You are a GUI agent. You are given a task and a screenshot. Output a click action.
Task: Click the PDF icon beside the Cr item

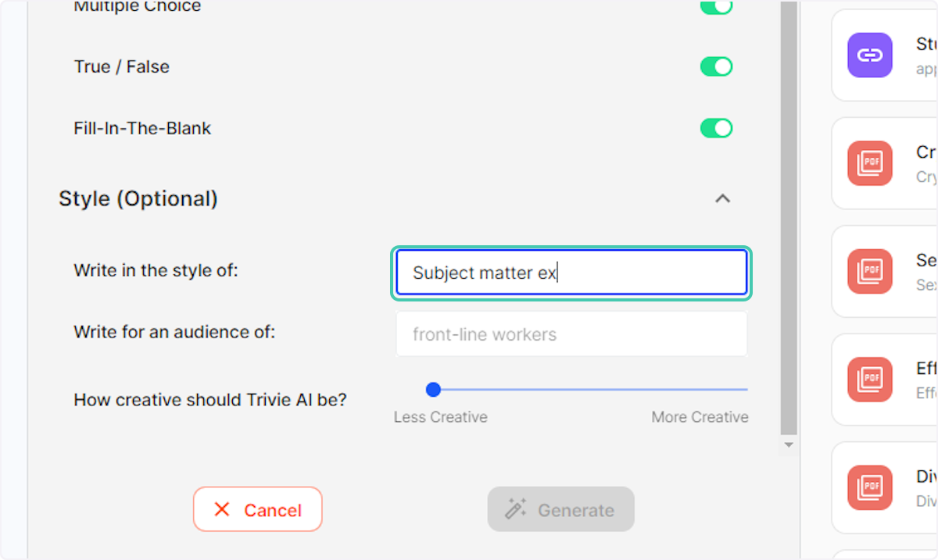[x=869, y=163]
